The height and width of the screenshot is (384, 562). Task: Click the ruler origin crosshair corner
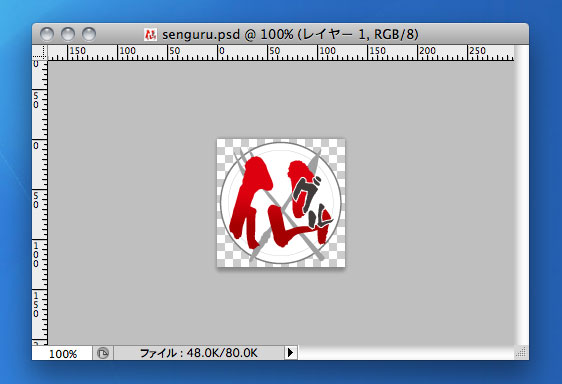[39, 52]
